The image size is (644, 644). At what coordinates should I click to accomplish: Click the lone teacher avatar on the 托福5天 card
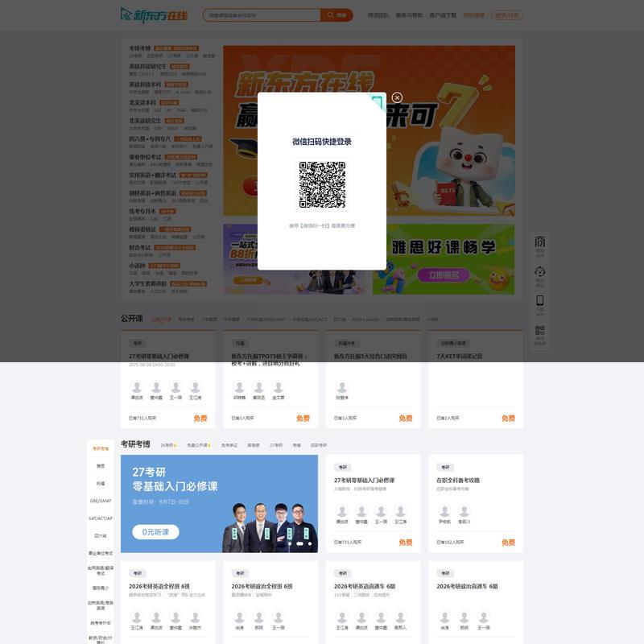pos(342,387)
